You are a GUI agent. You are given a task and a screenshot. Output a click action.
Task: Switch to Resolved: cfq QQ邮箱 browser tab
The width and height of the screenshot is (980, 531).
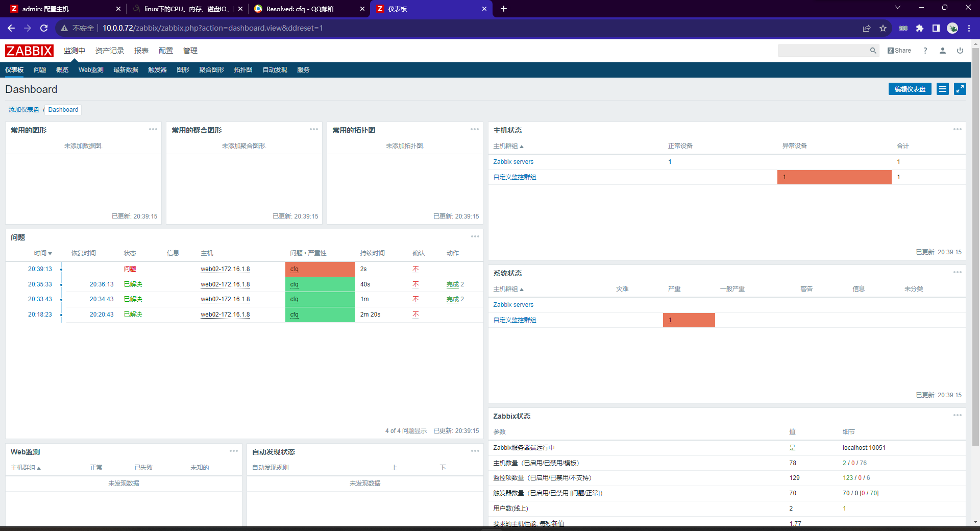tap(309, 9)
